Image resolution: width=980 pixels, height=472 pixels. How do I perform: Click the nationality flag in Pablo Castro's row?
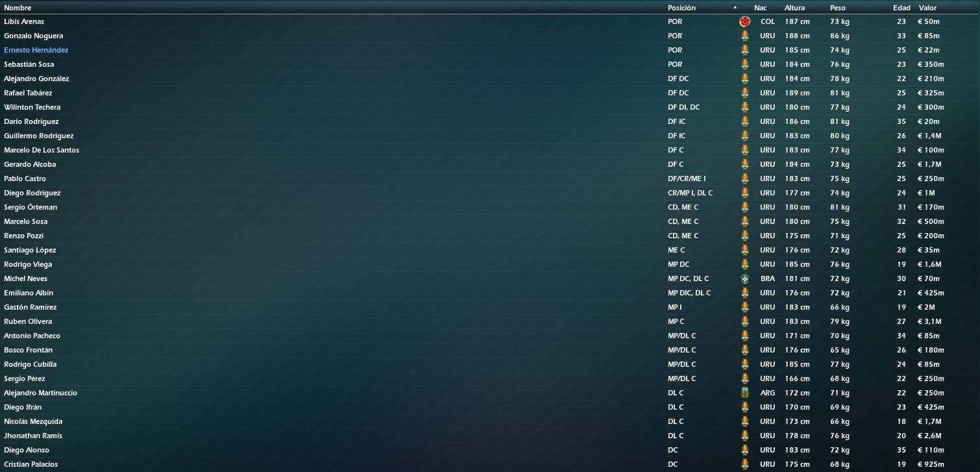click(x=744, y=179)
